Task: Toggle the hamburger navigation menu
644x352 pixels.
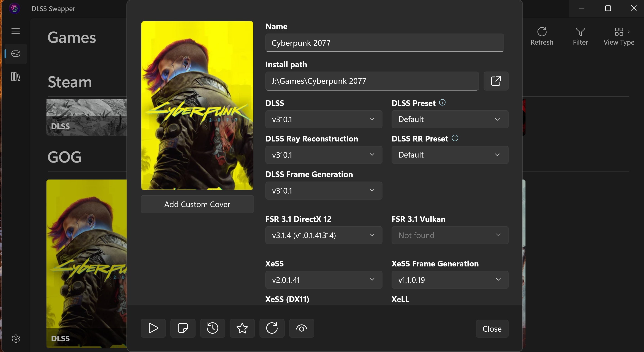Action: [15, 31]
